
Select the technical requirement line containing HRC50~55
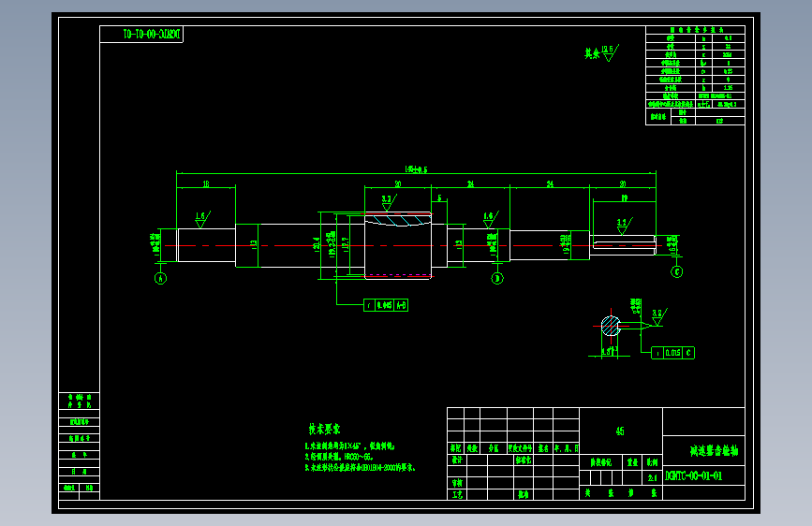click(339, 457)
